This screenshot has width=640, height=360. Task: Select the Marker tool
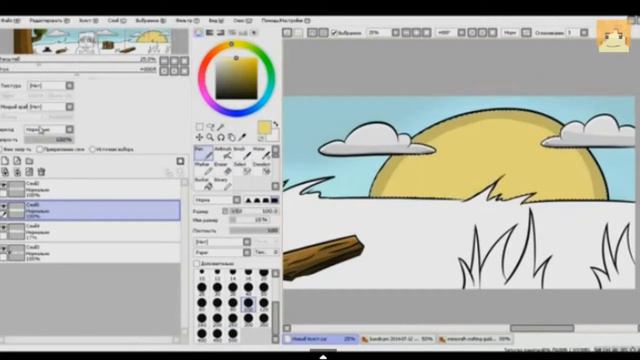pos(203,169)
